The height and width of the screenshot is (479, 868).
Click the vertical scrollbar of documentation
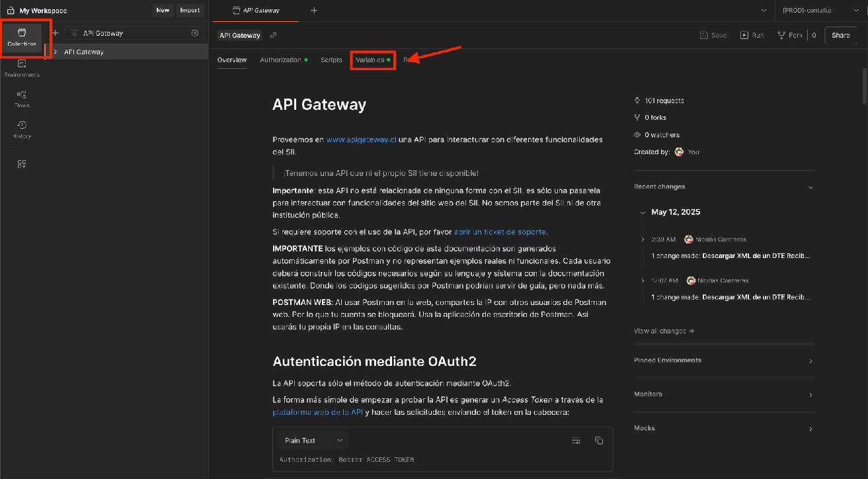(864, 85)
